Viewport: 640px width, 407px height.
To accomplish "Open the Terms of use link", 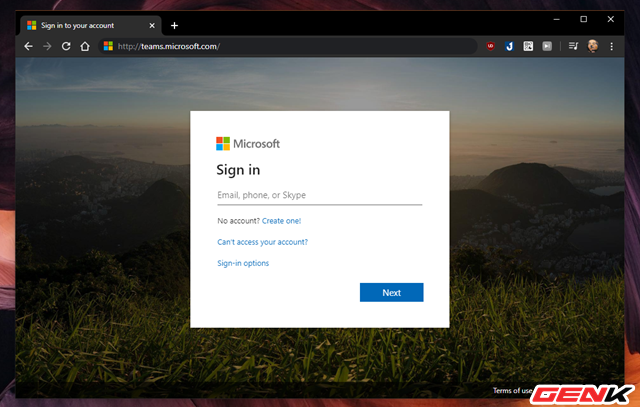I will pyautogui.click(x=512, y=391).
